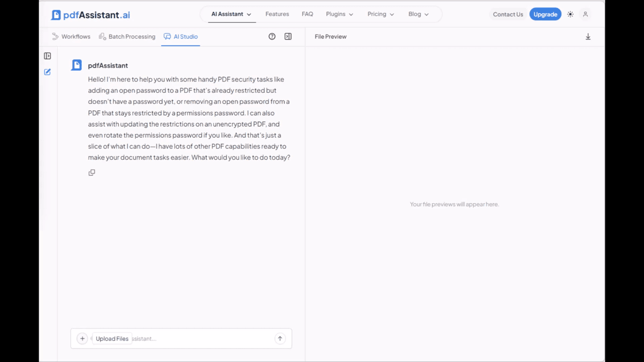The width and height of the screenshot is (644, 362).
Task: Expand the left sidebar panel icon
Action: click(48, 56)
